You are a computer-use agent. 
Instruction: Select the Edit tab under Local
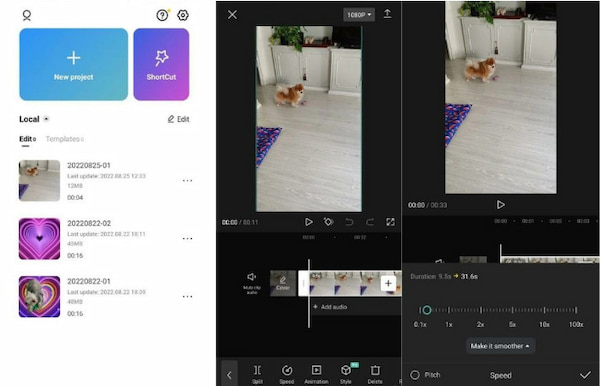pyautogui.click(x=28, y=139)
